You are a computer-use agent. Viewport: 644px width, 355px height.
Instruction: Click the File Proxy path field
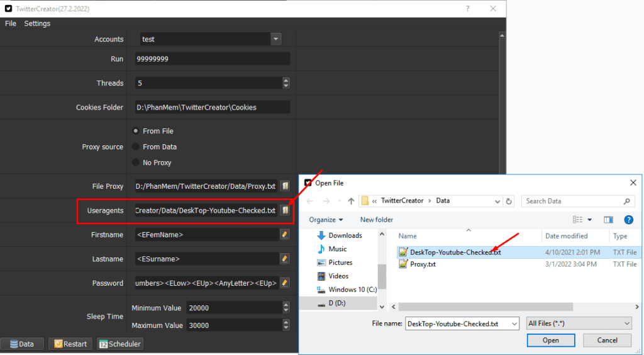pyautogui.click(x=206, y=186)
